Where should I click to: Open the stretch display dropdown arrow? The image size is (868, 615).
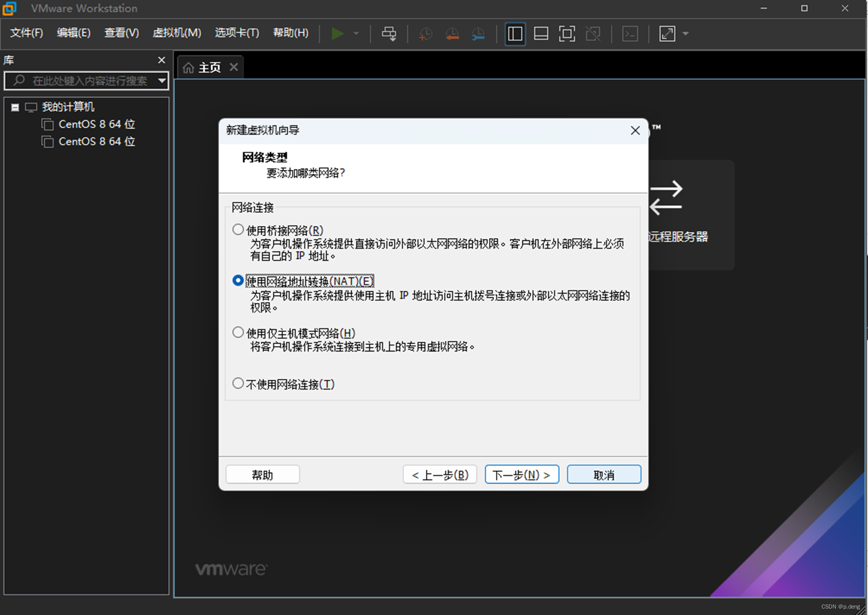(x=685, y=34)
